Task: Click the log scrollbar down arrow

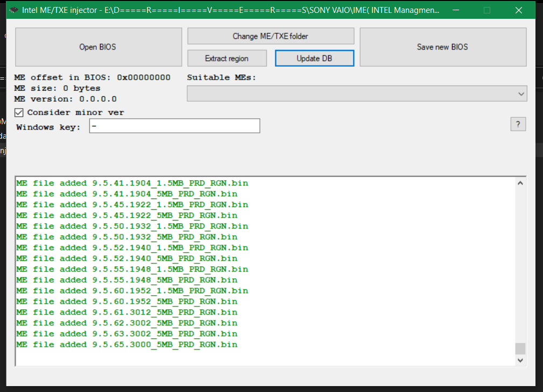Action: pyautogui.click(x=520, y=360)
